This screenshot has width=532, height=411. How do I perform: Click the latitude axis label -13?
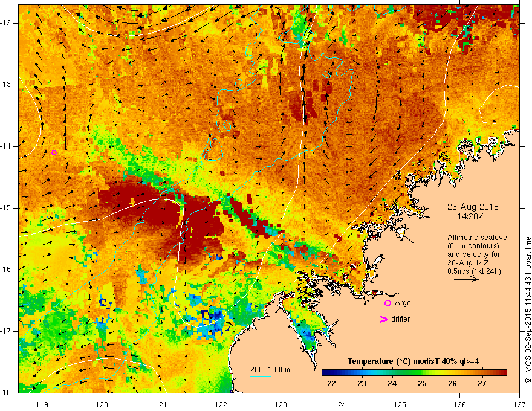click(6, 85)
